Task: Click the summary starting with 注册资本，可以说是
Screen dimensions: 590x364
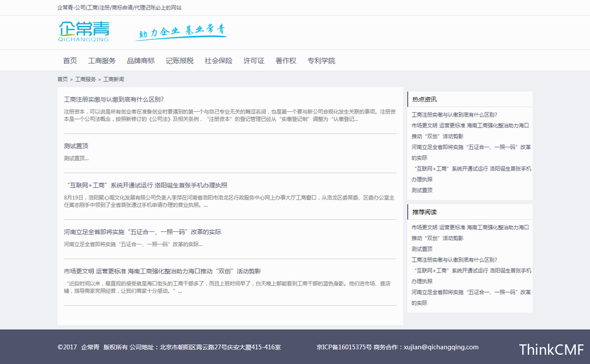Action: point(229,116)
